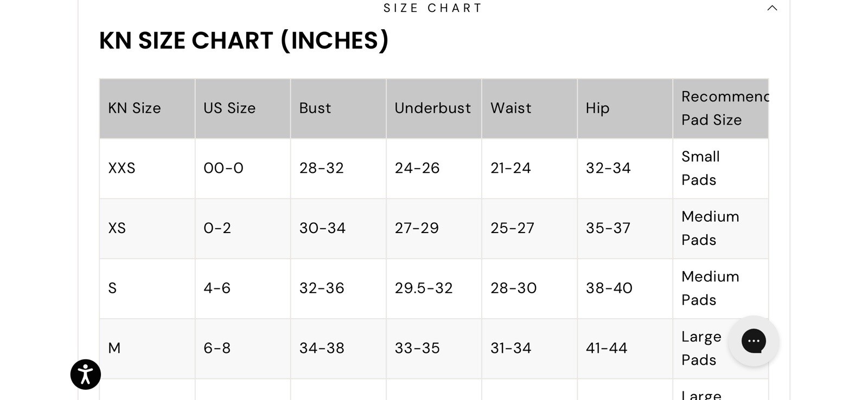868x400 pixels.
Task: Collapse the Size Chart chevron
Action: pyautogui.click(x=772, y=8)
